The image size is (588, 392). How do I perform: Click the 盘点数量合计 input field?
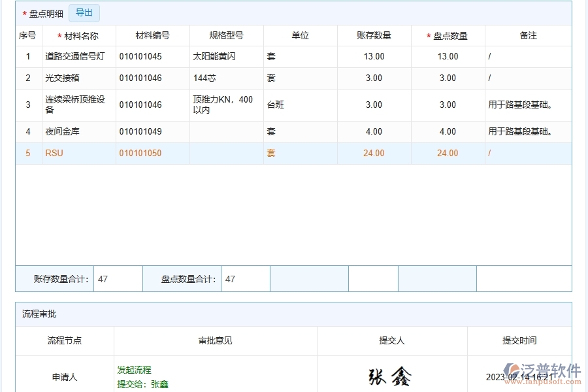pyautogui.click(x=245, y=278)
